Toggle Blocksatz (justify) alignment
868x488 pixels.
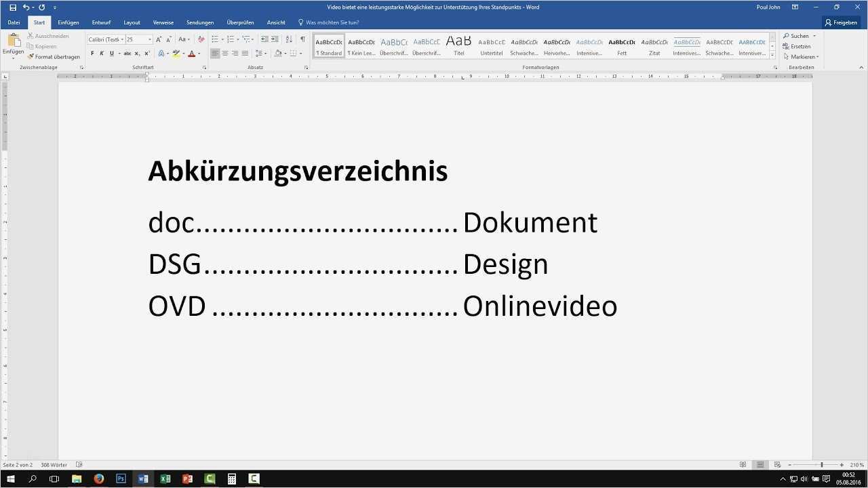(245, 54)
